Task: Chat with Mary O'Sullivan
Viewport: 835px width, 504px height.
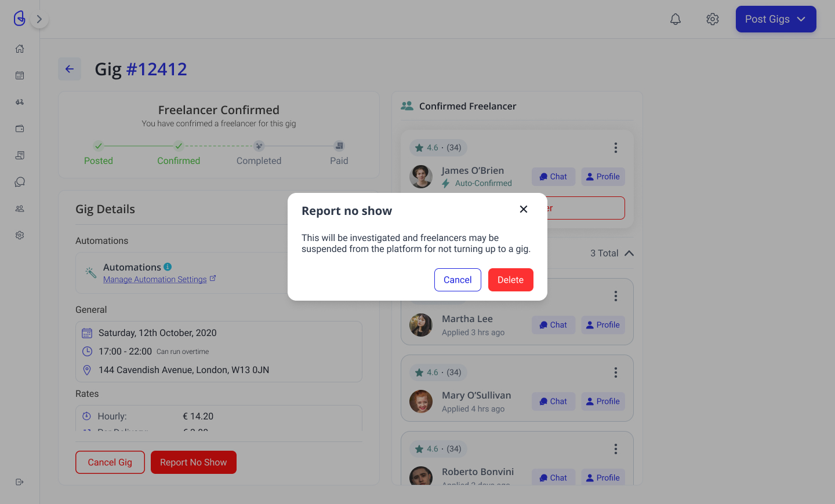Action: [553, 401]
